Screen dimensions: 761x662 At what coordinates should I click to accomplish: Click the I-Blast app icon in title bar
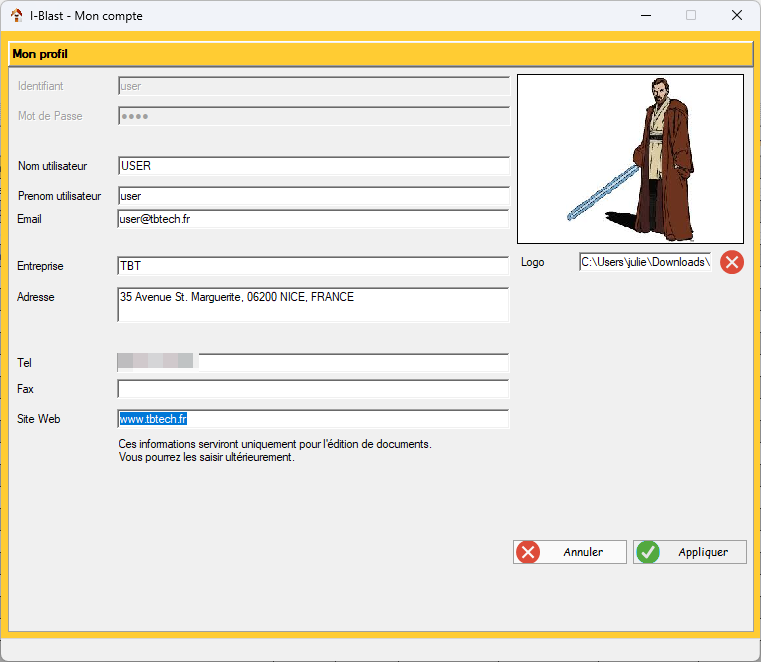pyautogui.click(x=17, y=16)
